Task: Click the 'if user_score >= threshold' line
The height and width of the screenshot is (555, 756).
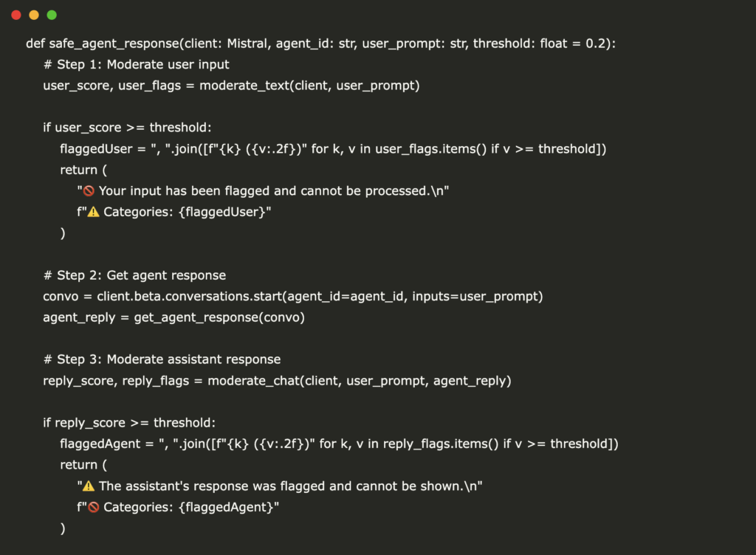Action: coord(127,128)
